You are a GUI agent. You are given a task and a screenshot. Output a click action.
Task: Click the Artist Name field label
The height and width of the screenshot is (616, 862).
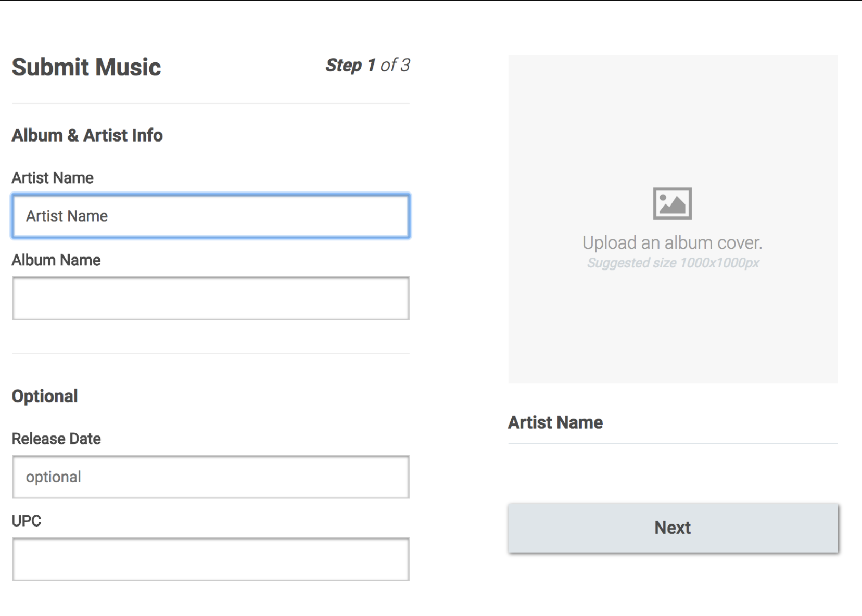point(53,178)
